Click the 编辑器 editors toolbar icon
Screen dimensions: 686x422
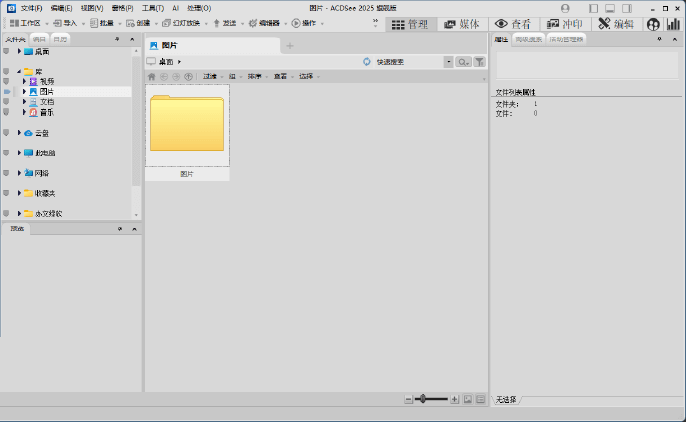click(x=252, y=23)
